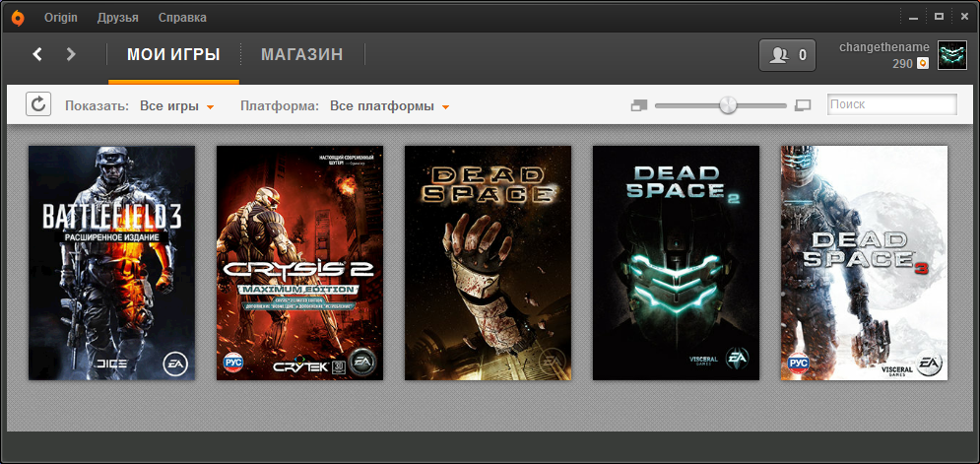Select the Dead Space 3 cover
The image size is (980, 464).
coord(865,263)
